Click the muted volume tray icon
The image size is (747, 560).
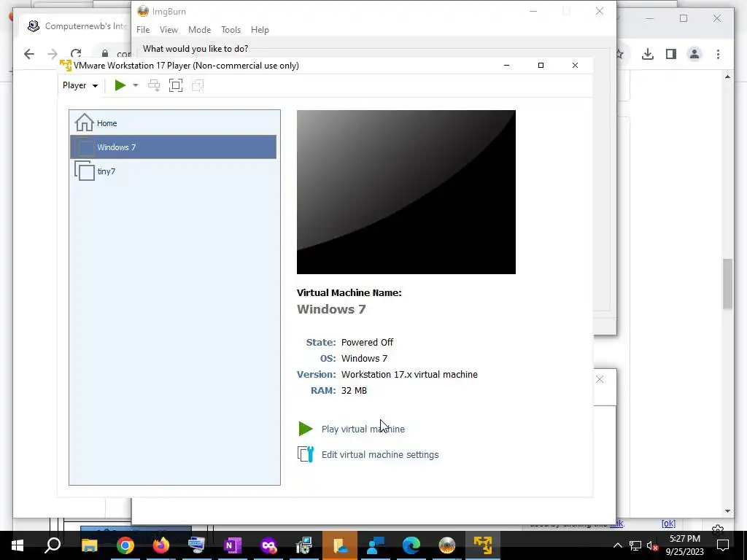click(652, 545)
